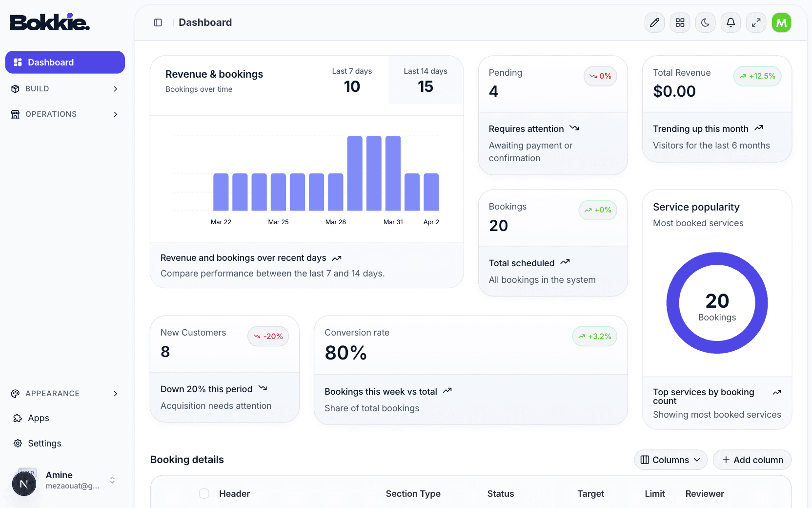Expand the OPERATIONS section
Screen dimensions: 812x508
[x=65, y=114]
